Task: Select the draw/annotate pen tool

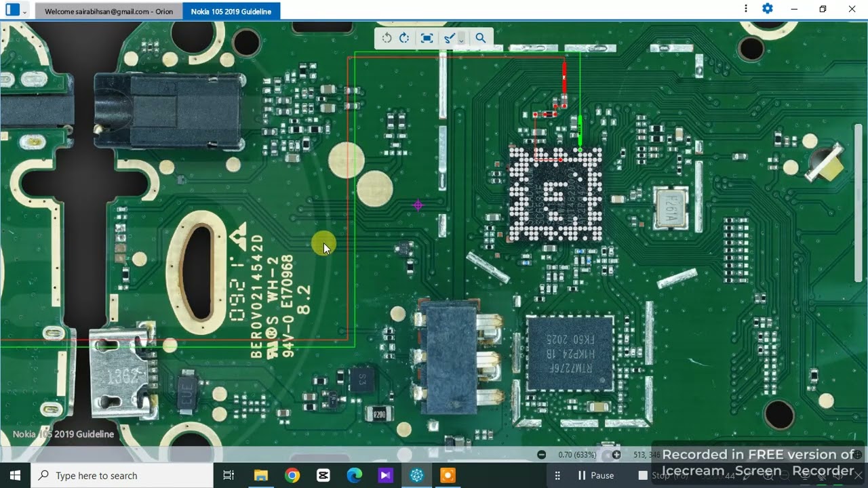Action: [x=449, y=39]
